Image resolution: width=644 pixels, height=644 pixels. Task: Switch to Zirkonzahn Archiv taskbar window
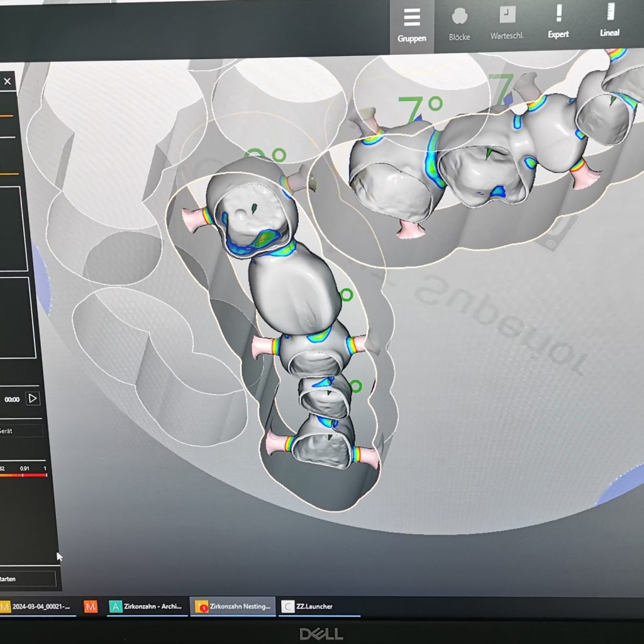point(147,606)
